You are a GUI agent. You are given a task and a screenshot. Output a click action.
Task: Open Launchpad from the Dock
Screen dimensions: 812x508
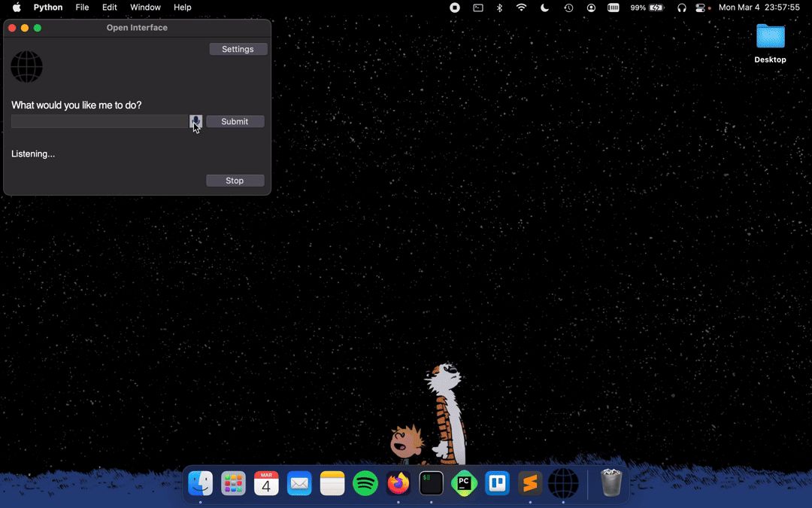pos(233,483)
